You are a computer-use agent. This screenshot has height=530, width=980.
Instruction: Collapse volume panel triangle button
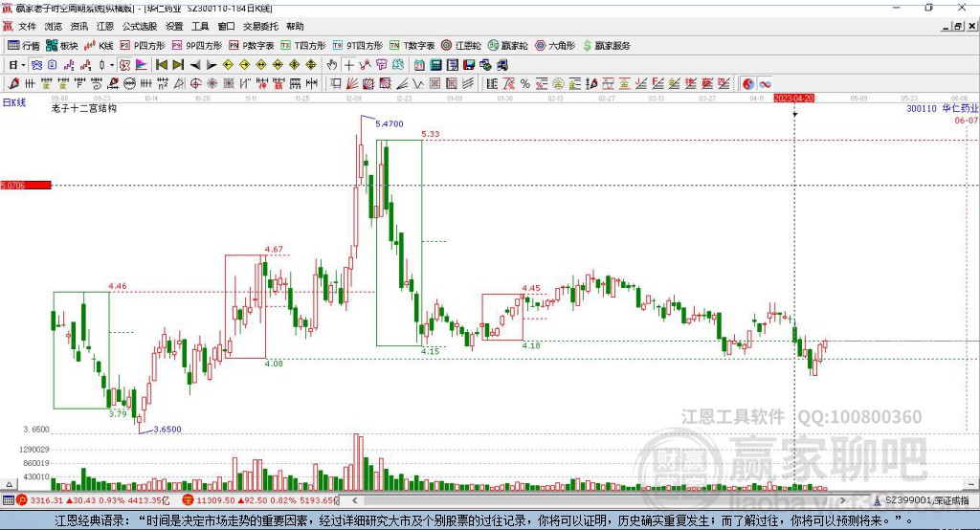point(9,484)
